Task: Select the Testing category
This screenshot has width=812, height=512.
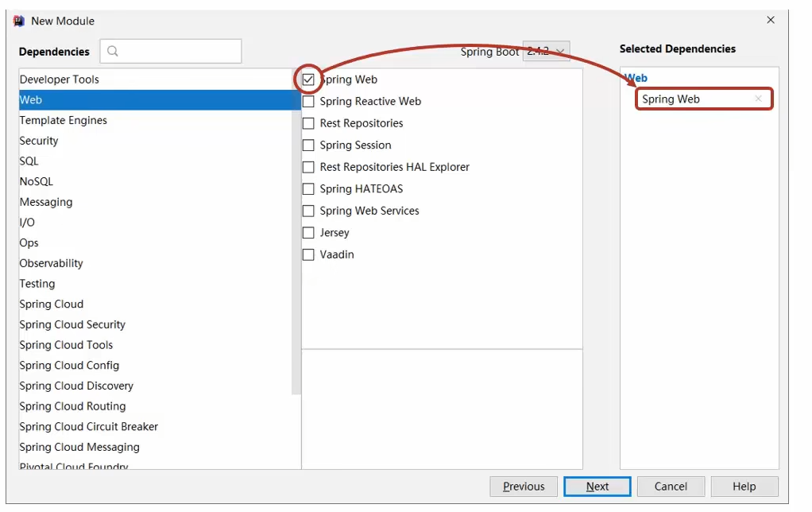Action: coord(156,284)
